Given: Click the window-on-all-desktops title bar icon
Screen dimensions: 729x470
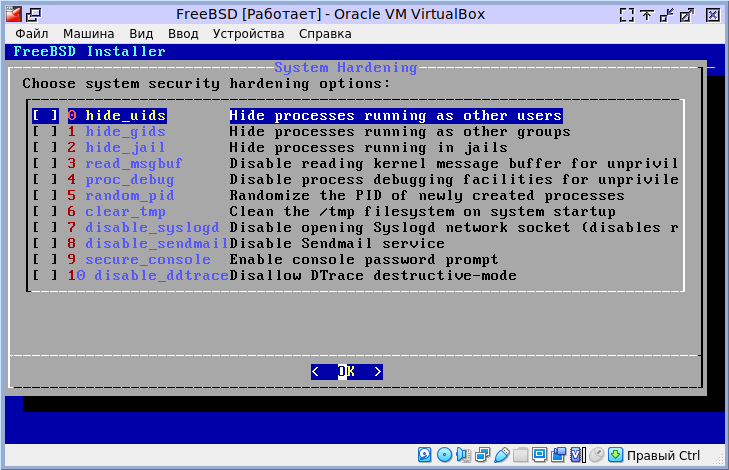Looking at the screenshot, I should click(x=33, y=15).
